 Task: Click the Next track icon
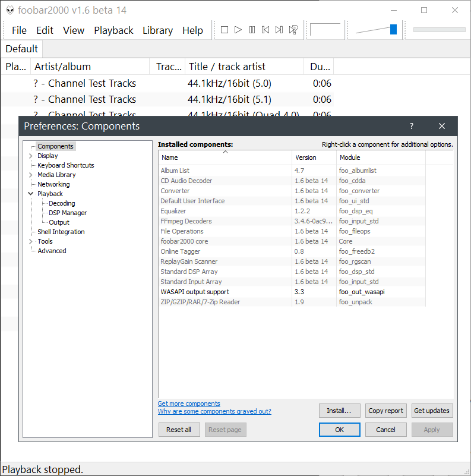point(279,30)
